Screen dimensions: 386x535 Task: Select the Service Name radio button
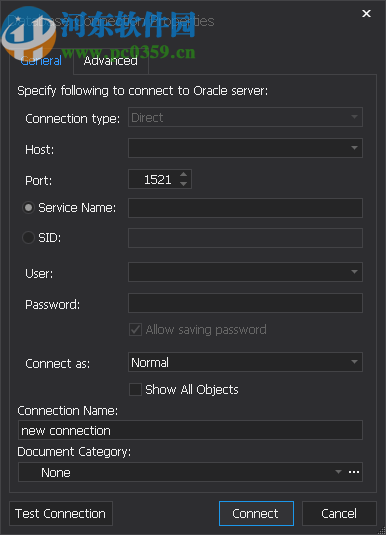[x=28, y=207]
